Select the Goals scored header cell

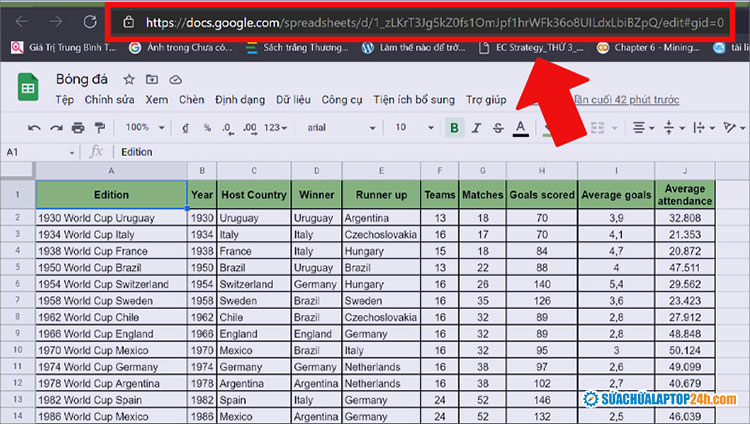click(x=541, y=195)
